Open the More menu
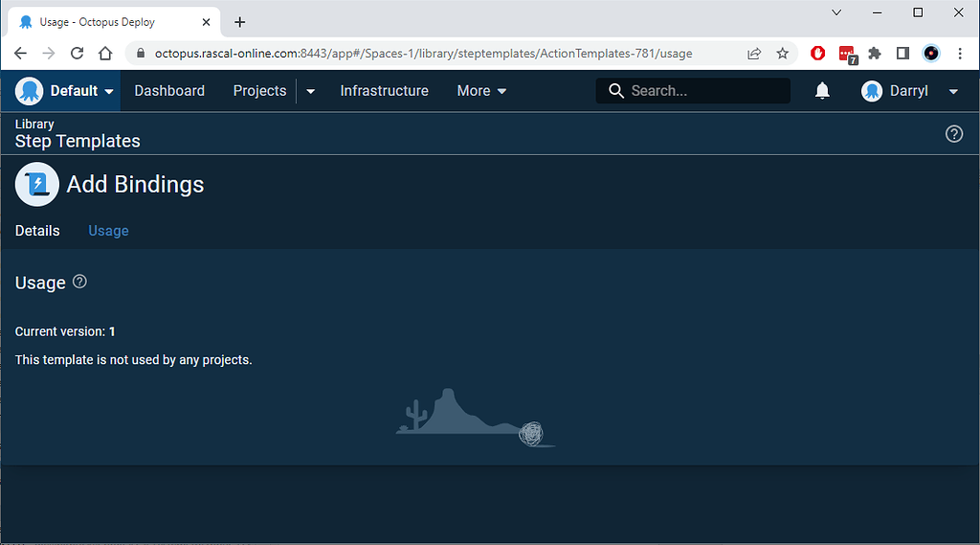The height and width of the screenshot is (545, 980). tap(481, 91)
